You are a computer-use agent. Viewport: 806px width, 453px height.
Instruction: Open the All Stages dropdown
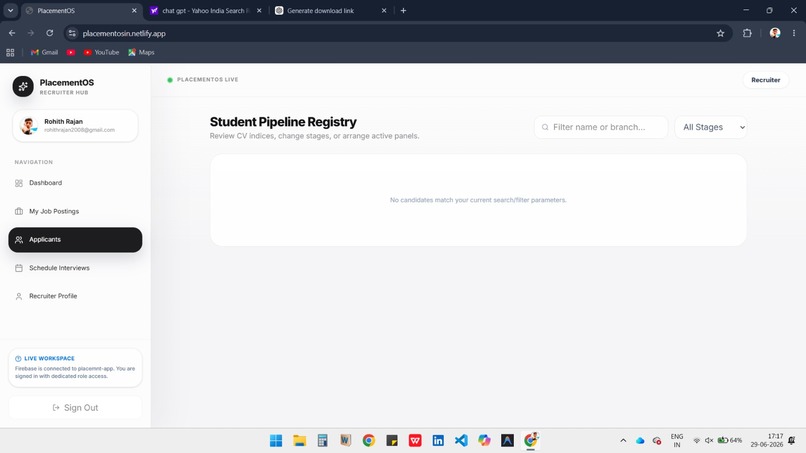[x=711, y=127]
